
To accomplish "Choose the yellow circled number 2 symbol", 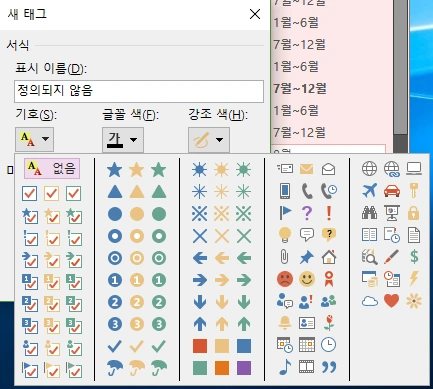I will [137, 302].
